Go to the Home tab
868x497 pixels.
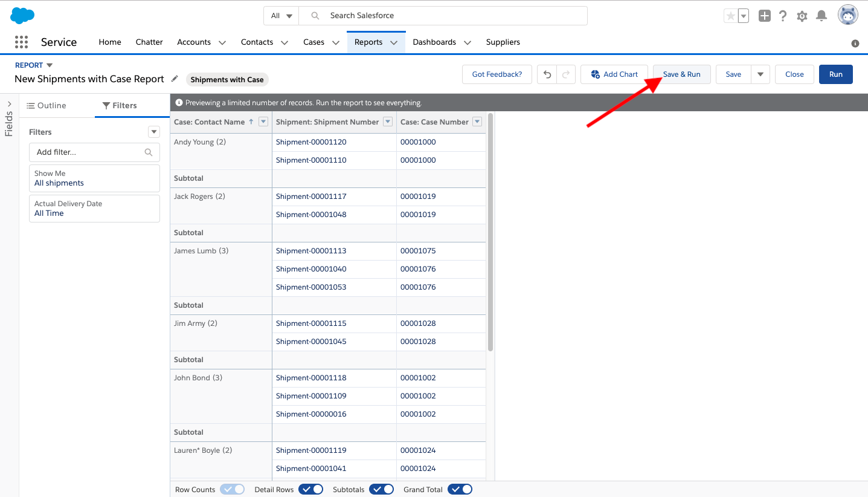pos(110,42)
